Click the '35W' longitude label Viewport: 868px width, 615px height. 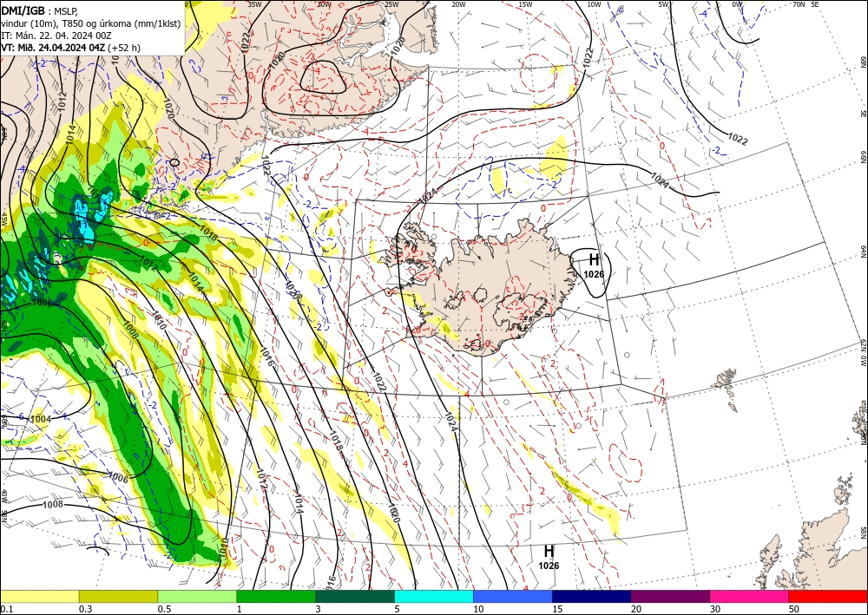[254, 4]
